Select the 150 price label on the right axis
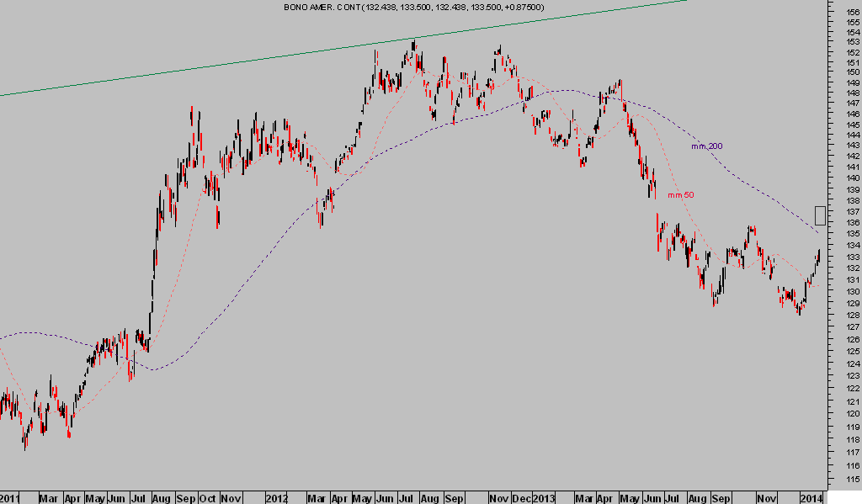Image resolution: width=862 pixels, height=504 pixels. coord(853,72)
